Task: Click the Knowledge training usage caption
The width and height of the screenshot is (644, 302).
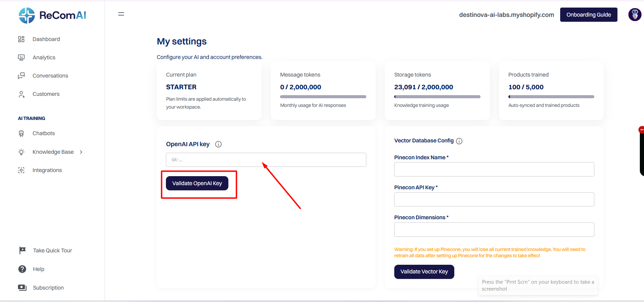Action: pyautogui.click(x=422, y=105)
